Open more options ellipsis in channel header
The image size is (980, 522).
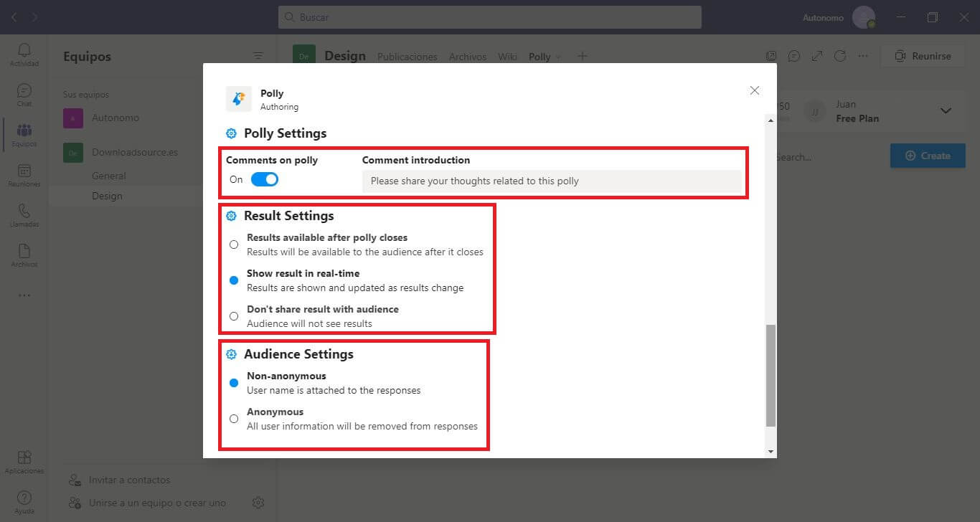point(863,56)
